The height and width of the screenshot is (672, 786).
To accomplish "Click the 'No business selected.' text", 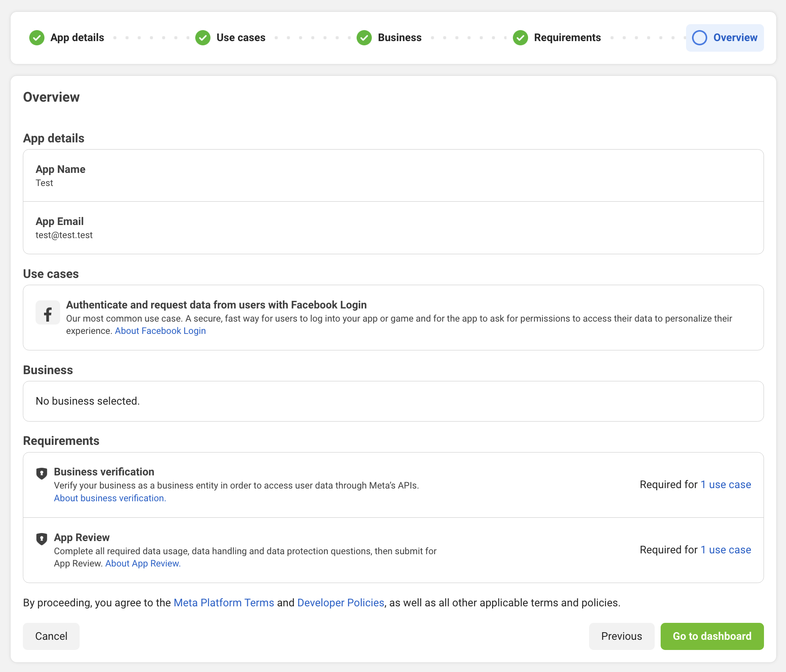I will coord(88,401).
